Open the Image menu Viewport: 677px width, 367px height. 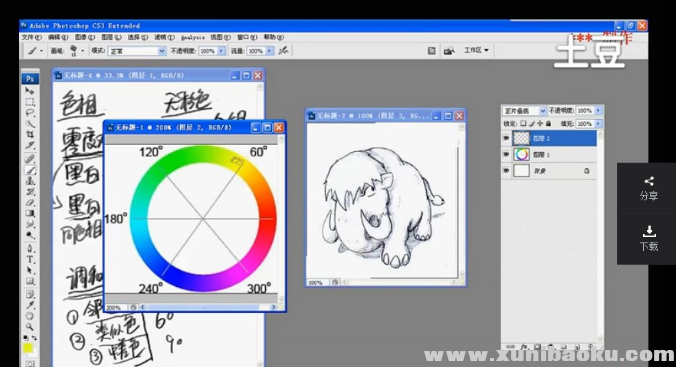pos(85,37)
